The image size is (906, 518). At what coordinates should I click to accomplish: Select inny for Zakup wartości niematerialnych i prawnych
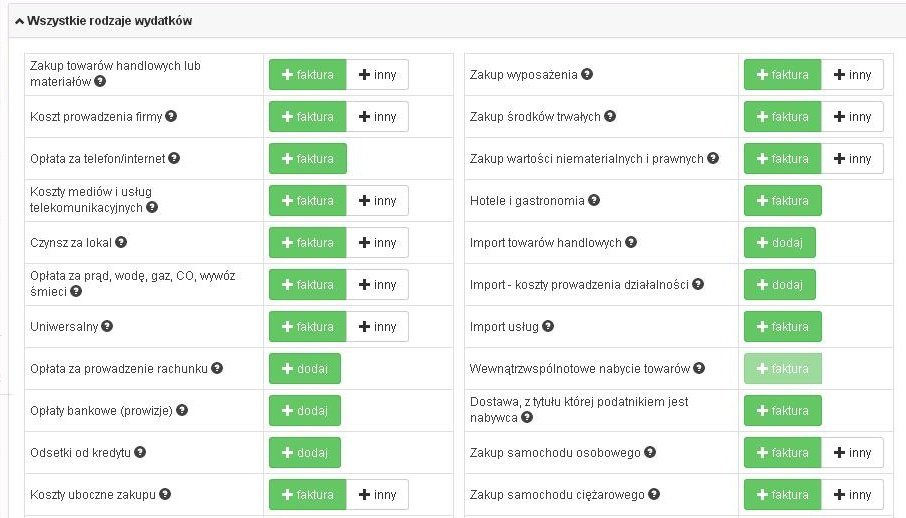pos(852,159)
